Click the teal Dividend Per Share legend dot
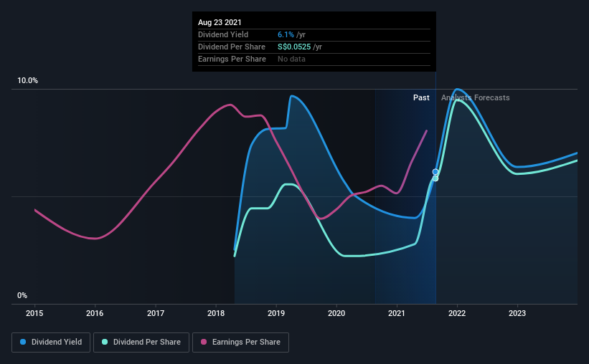 tap(105, 342)
